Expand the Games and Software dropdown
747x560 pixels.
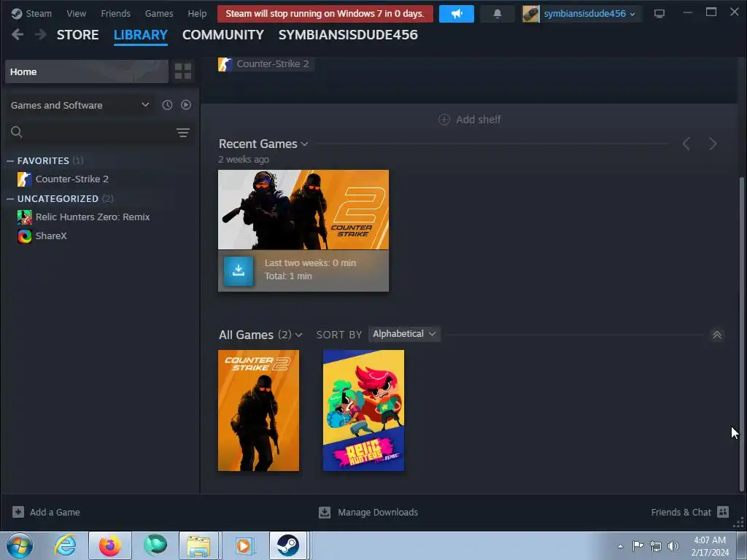80,105
